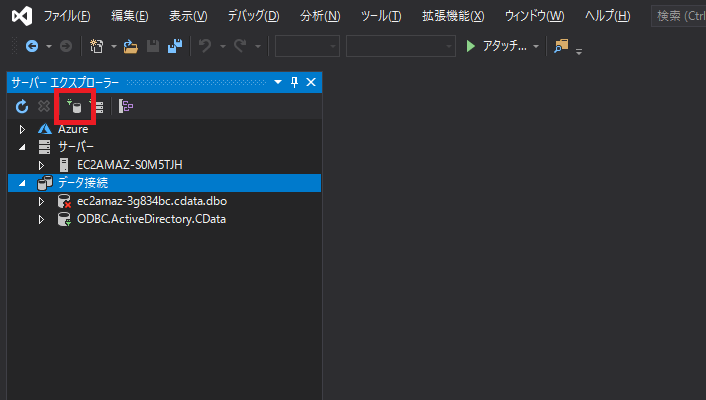Click the Connect to Database icon
The width and height of the screenshot is (706, 400).
coord(75,106)
